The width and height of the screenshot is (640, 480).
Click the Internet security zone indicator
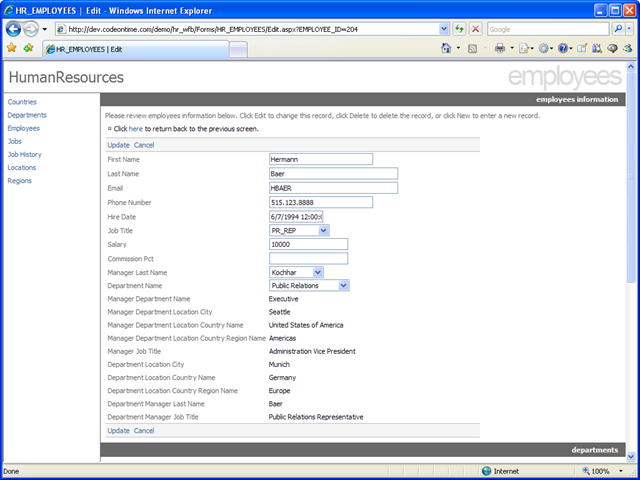pos(500,471)
